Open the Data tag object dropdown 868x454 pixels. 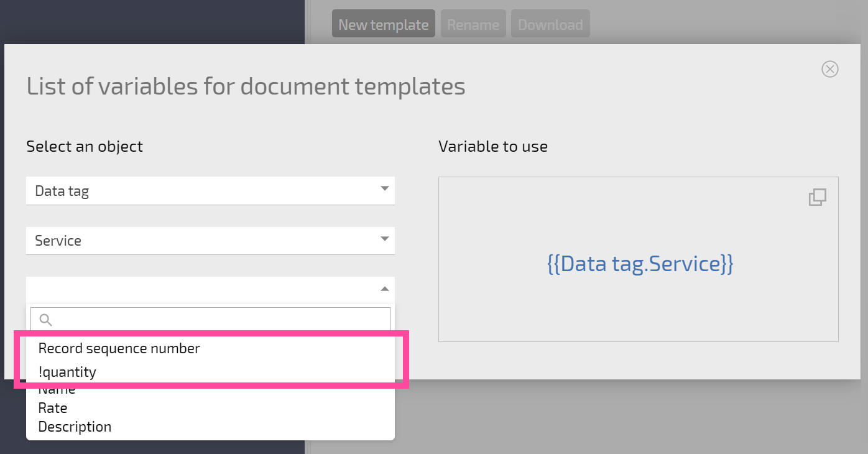coord(210,190)
